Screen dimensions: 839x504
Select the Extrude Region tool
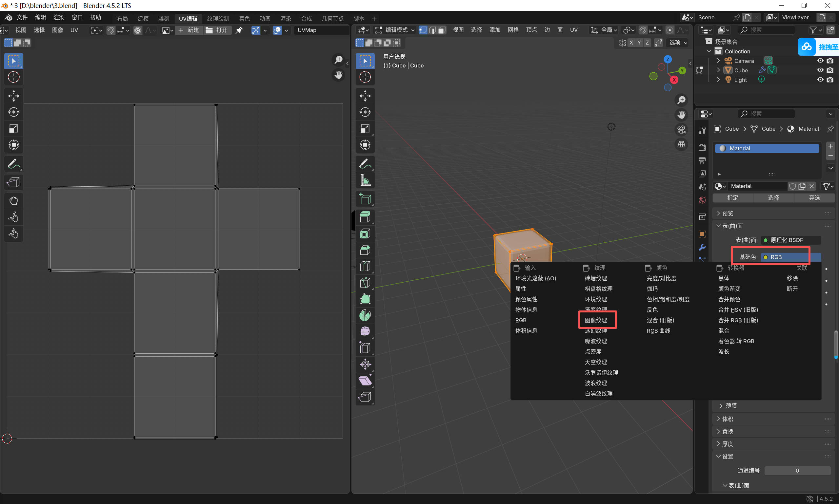tap(365, 217)
